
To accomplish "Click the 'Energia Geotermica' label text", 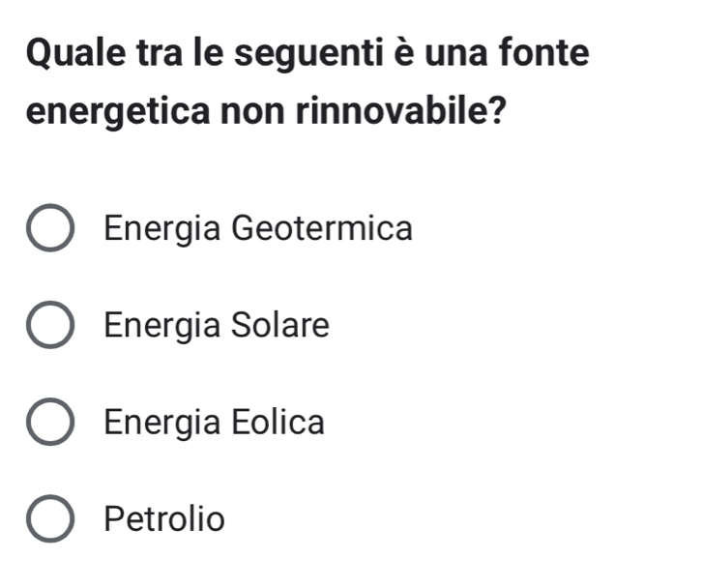I will (258, 229).
